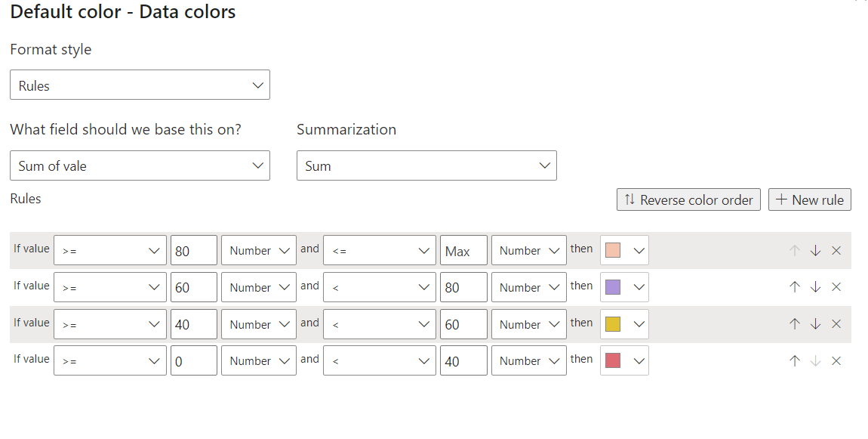Click the Max upper bound input field
868x439 pixels.
(464, 251)
